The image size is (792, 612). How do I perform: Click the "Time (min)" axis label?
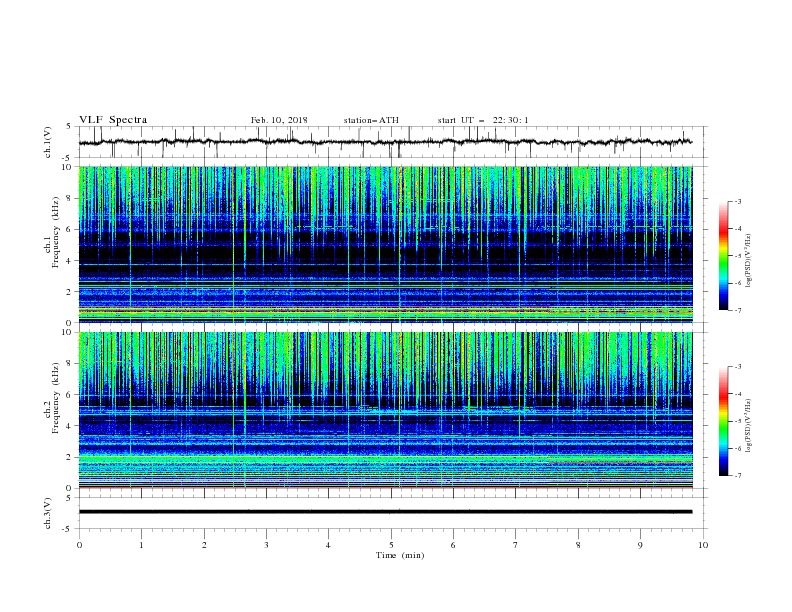coord(400,555)
